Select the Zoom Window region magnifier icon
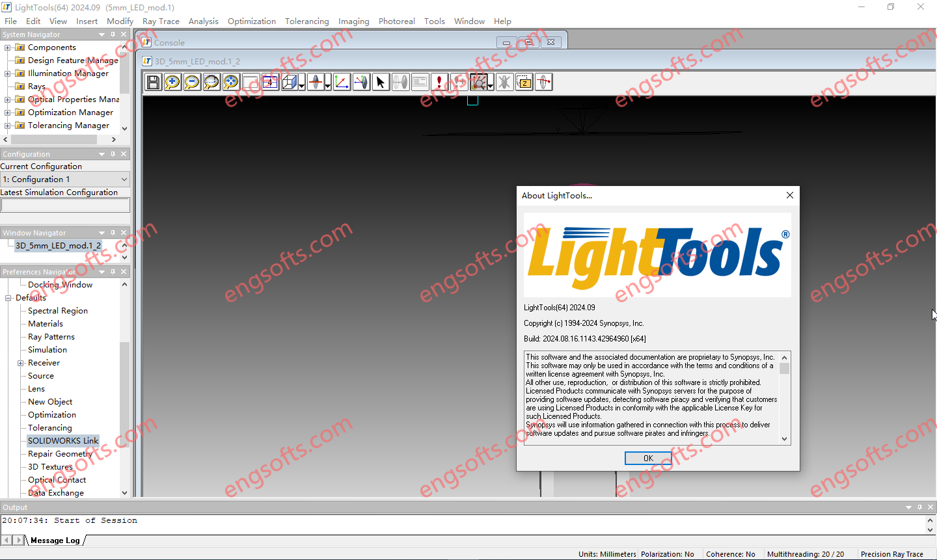Image resolution: width=937 pixels, height=560 pixels. pyautogui.click(x=211, y=82)
